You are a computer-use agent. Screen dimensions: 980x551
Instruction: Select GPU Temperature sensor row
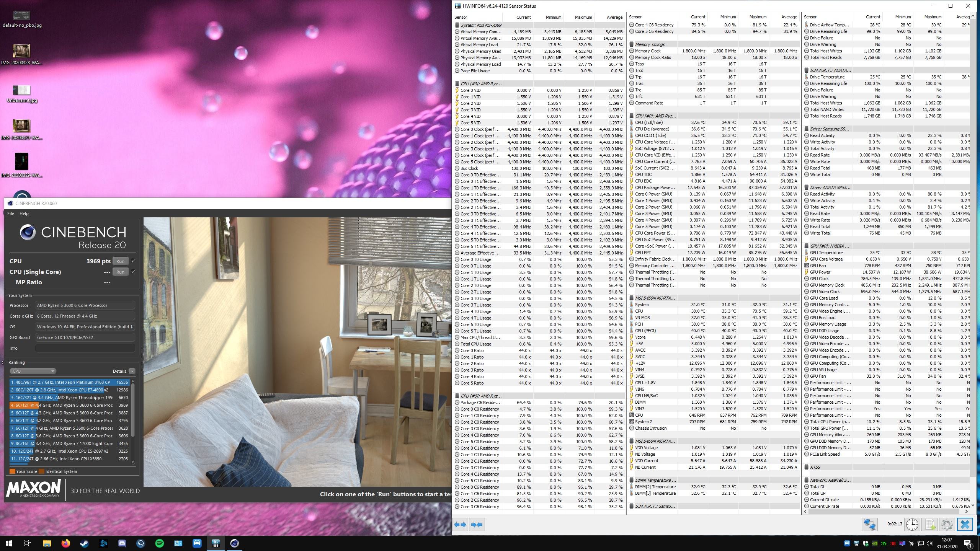tap(887, 253)
